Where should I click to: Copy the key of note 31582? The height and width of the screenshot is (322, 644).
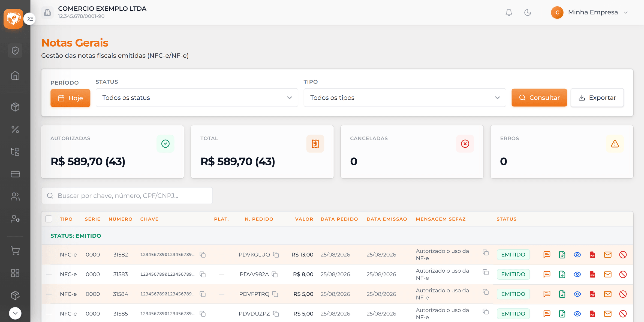pos(203,255)
